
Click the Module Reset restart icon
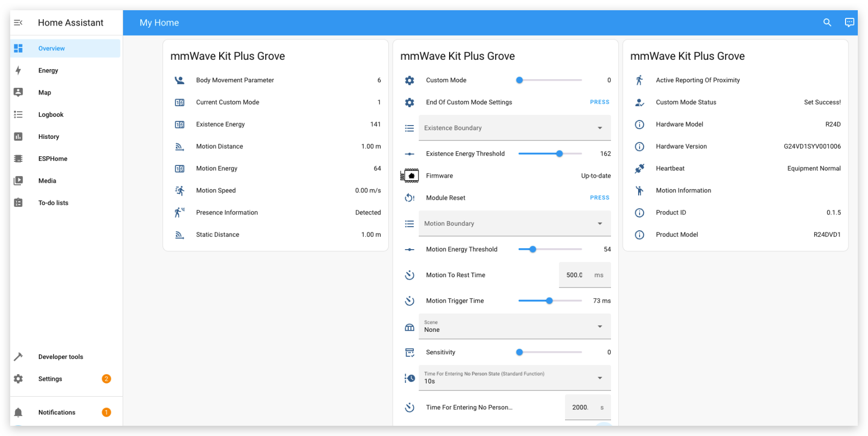[x=409, y=198]
